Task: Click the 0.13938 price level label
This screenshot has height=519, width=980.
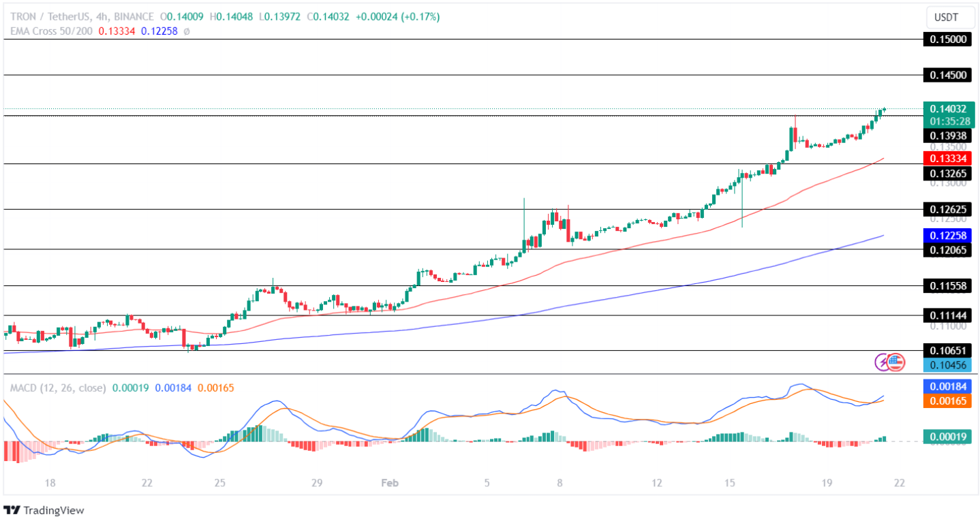Action: (949, 136)
